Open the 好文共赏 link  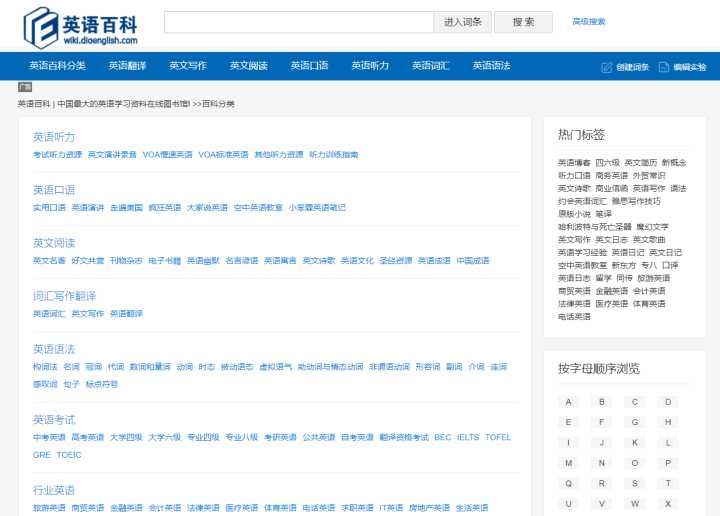[x=88, y=261]
